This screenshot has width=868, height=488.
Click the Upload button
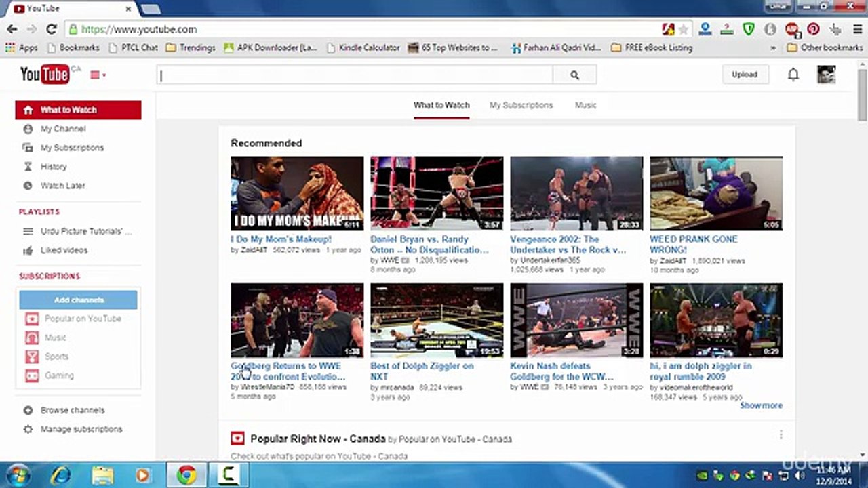(745, 75)
